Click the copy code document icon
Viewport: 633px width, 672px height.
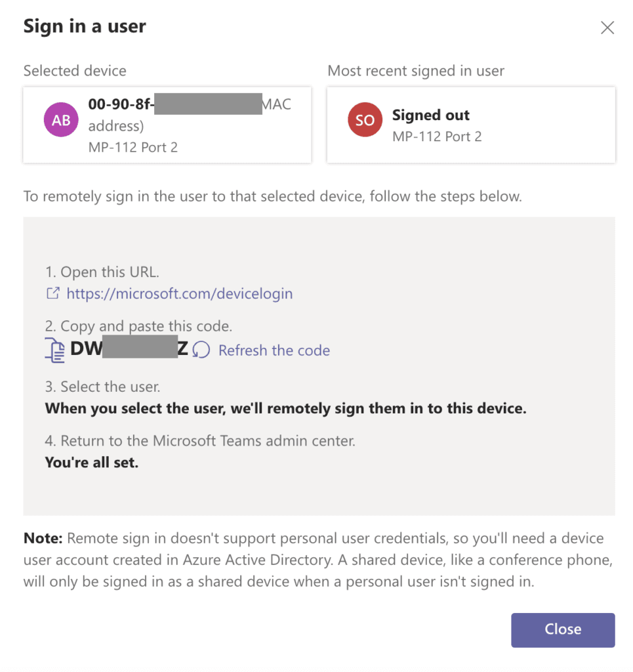55,350
